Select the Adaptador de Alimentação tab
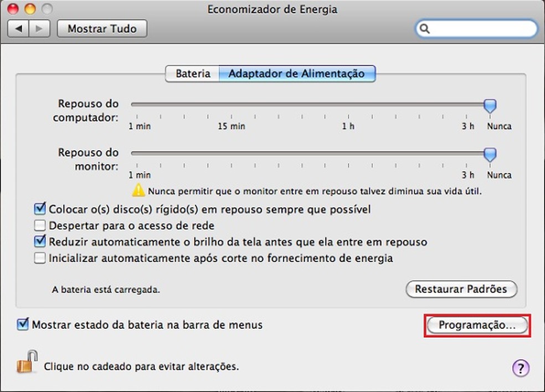This screenshot has width=545, height=392. 297,74
